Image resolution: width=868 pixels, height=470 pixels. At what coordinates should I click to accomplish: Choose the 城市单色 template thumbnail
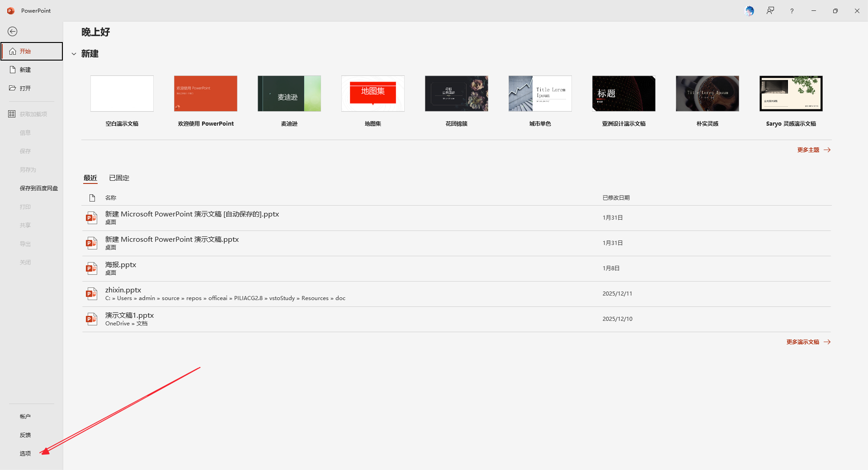(540, 94)
